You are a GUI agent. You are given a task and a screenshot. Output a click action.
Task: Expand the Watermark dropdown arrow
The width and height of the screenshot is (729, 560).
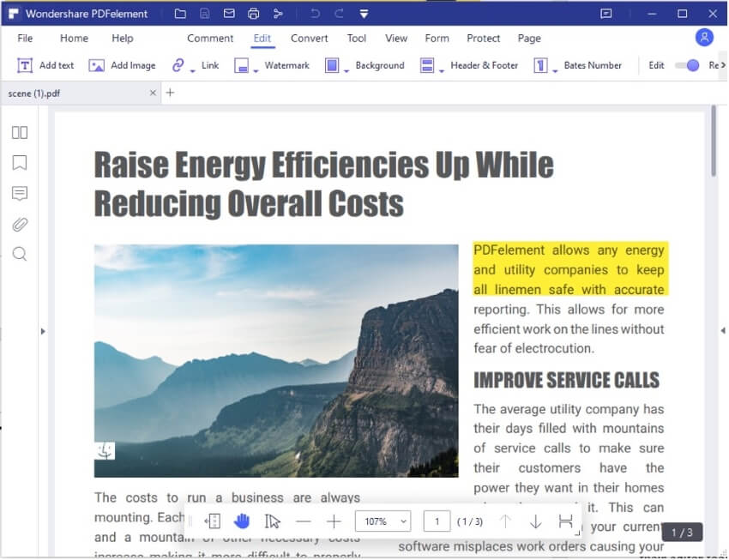click(257, 70)
